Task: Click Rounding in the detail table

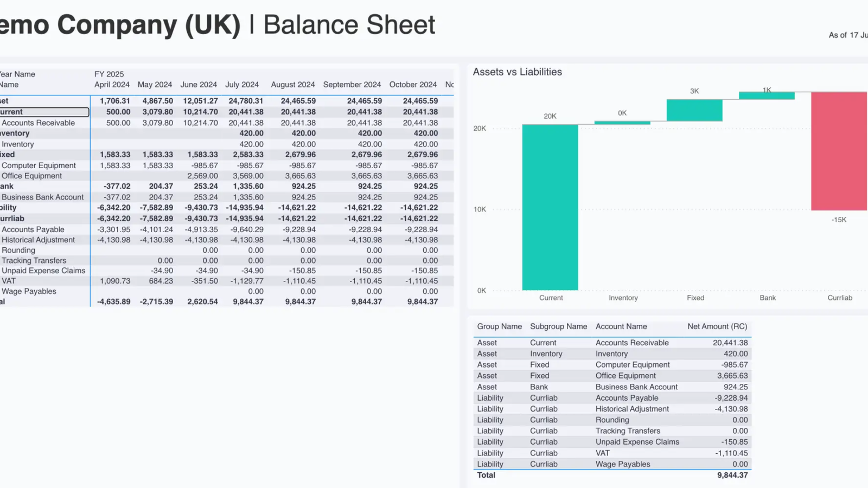Action: coord(612,420)
